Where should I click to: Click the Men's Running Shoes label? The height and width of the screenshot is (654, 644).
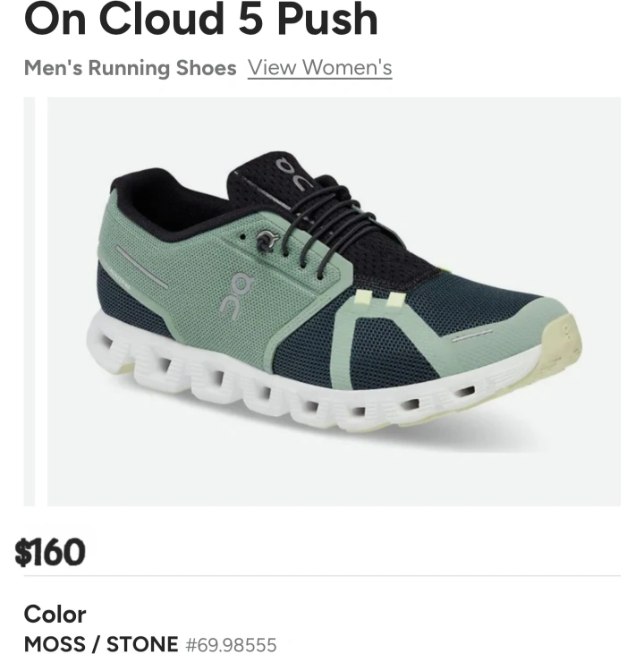click(130, 68)
